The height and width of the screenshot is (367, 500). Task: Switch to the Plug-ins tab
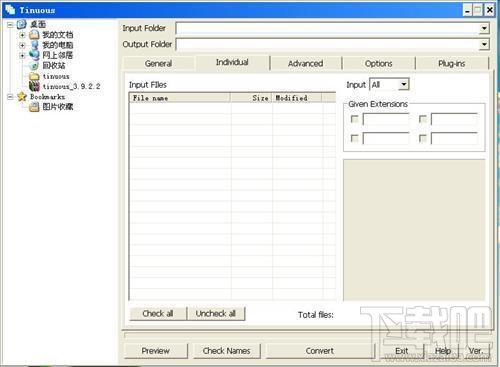click(x=452, y=63)
